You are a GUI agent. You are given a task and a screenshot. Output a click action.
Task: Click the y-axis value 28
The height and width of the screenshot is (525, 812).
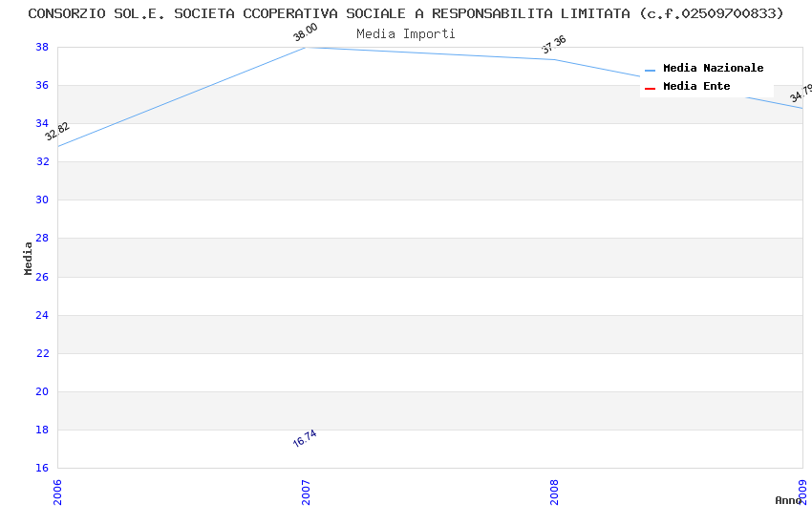pos(42,239)
